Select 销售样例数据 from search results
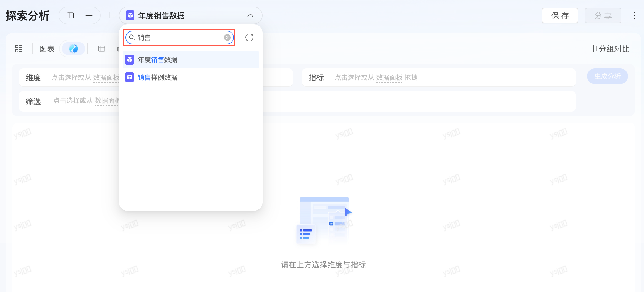Viewport: 644px width, 292px height. [191, 77]
